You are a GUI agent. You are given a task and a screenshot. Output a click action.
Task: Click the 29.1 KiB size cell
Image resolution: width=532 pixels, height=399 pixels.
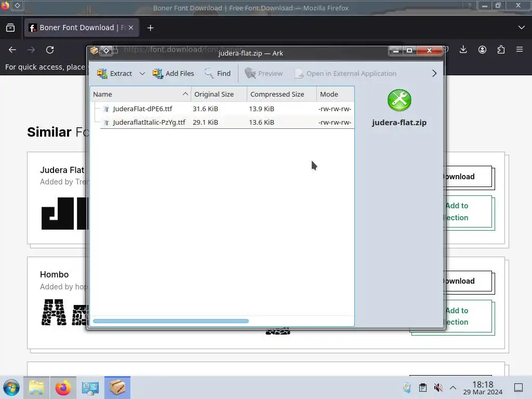[x=205, y=122]
